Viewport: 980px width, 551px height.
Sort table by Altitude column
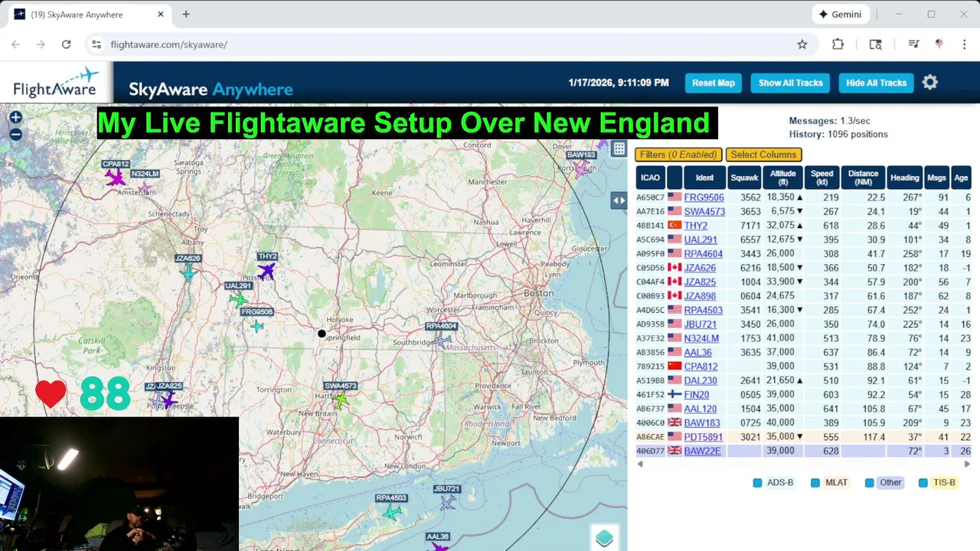point(783,178)
